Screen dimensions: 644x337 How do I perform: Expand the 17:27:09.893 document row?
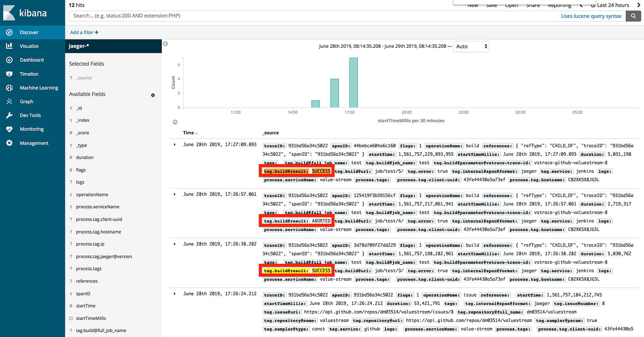(174, 144)
